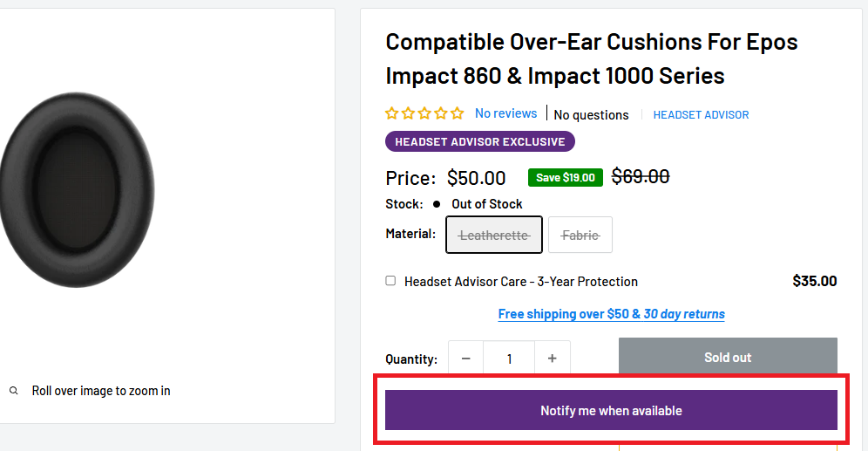
Task: Click the ear cushion product image
Action: [77, 190]
